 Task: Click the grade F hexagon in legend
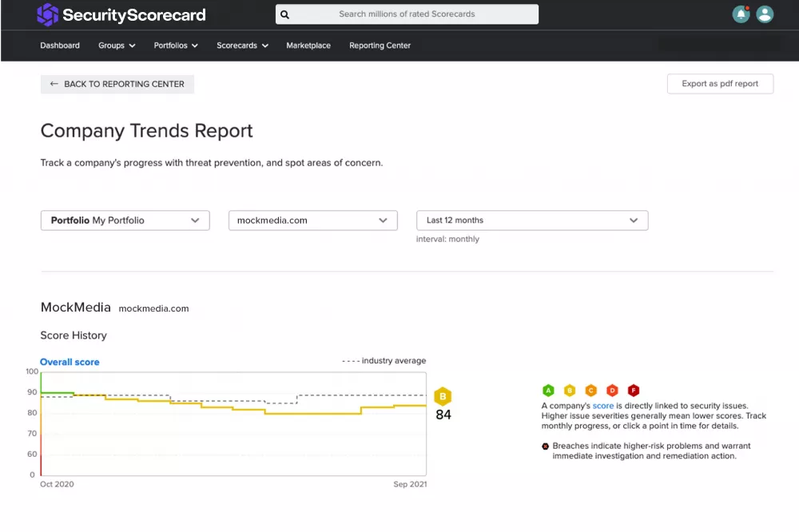(x=634, y=391)
